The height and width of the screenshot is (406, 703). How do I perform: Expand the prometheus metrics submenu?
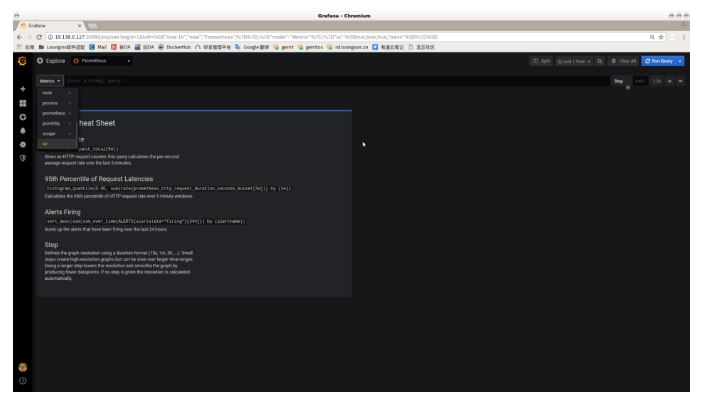coord(56,113)
